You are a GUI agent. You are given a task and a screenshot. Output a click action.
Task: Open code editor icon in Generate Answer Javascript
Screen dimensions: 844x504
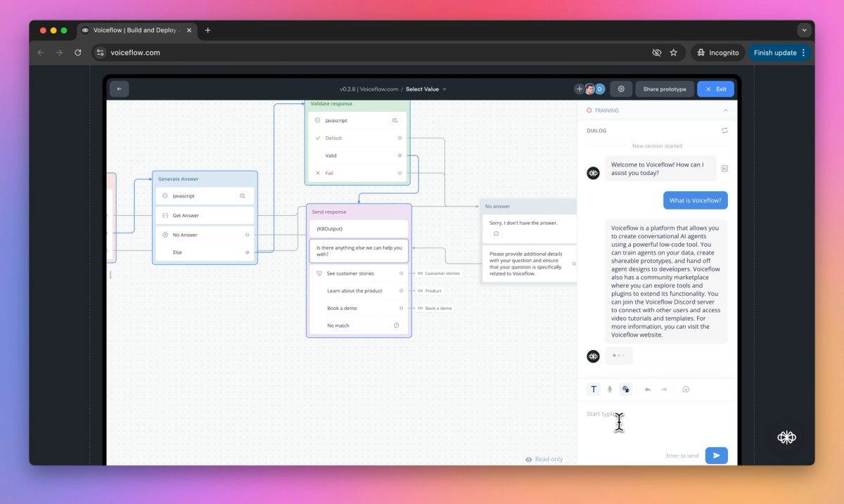click(x=242, y=196)
